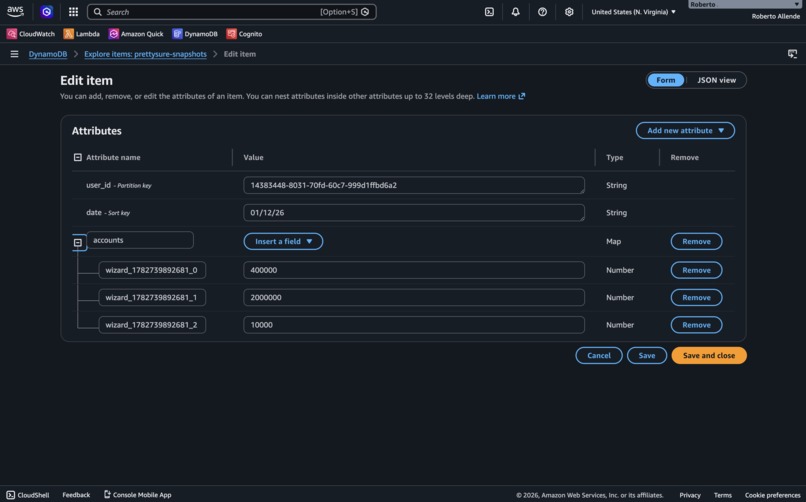806x502 pixels.
Task: Open the Terms footer link
Action: (723, 495)
